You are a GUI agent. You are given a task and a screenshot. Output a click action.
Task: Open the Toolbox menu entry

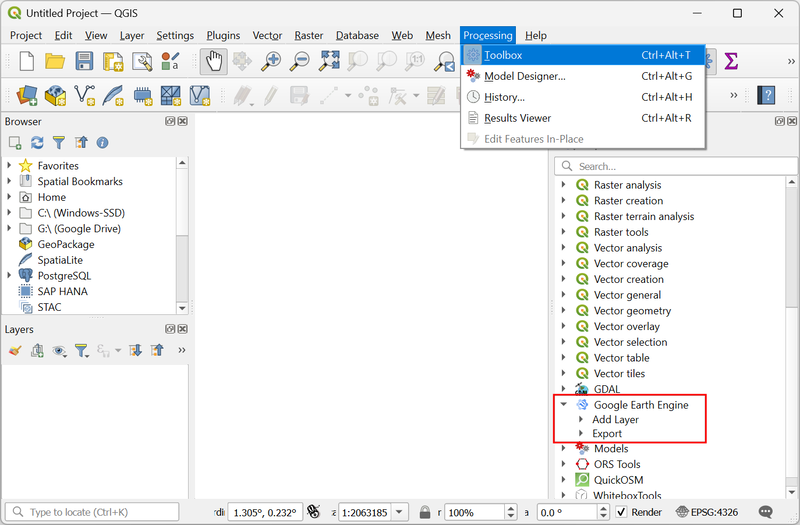pyautogui.click(x=583, y=55)
